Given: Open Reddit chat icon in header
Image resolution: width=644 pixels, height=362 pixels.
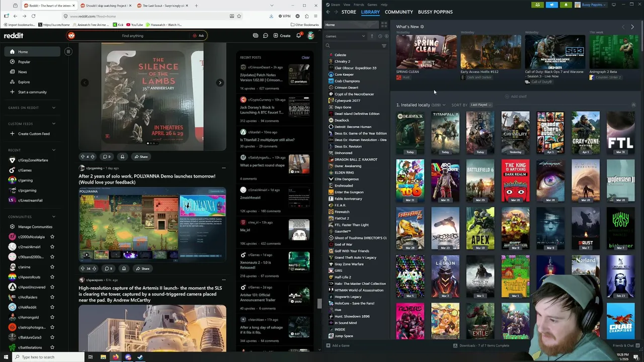Looking at the screenshot, I should (266, 36).
